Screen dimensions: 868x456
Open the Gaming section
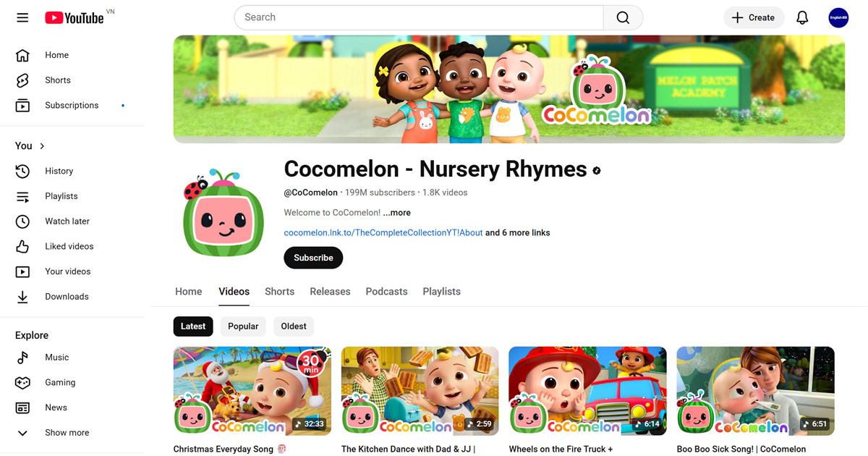60,382
